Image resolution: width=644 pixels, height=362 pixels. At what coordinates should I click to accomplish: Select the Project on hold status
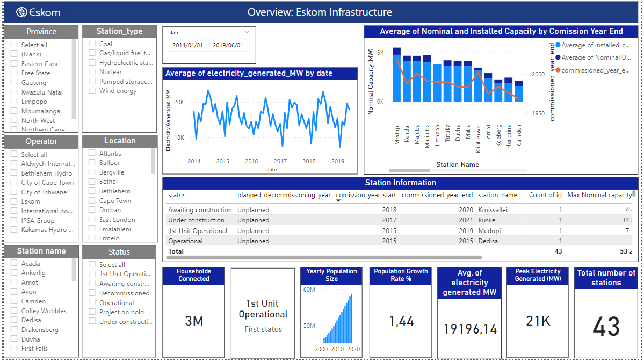tap(92, 312)
